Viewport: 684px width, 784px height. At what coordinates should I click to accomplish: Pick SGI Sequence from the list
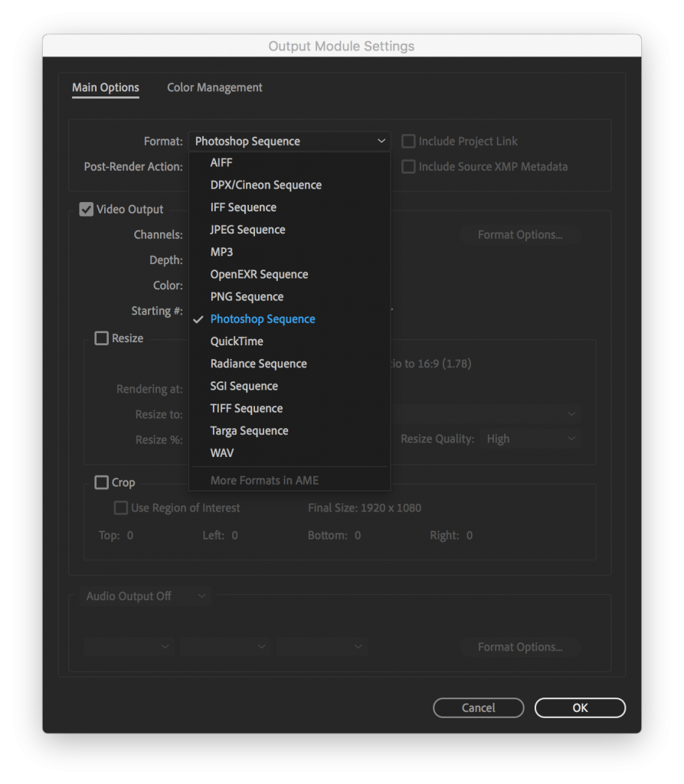[290, 386]
